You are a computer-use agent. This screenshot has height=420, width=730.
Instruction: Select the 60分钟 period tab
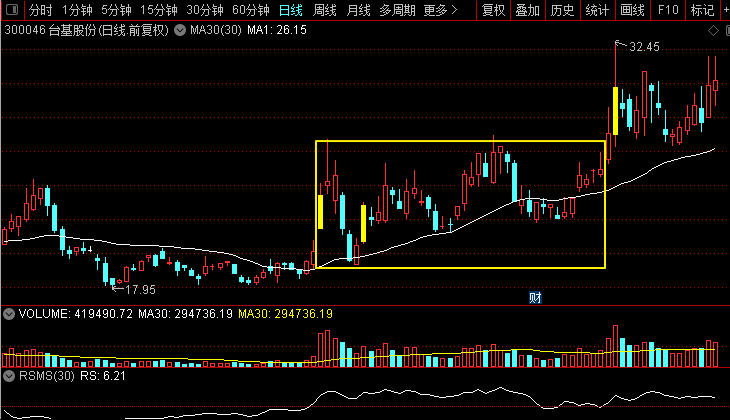tap(250, 10)
